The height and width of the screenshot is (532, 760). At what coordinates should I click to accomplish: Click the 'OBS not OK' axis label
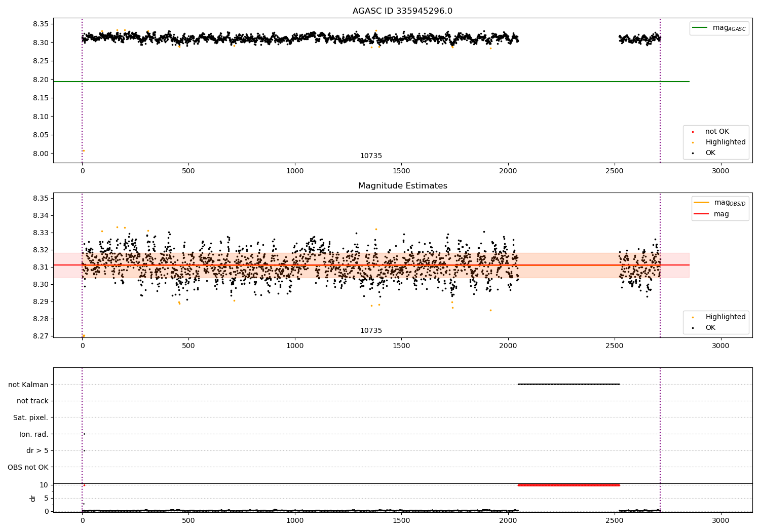click(x=28, y=467)
